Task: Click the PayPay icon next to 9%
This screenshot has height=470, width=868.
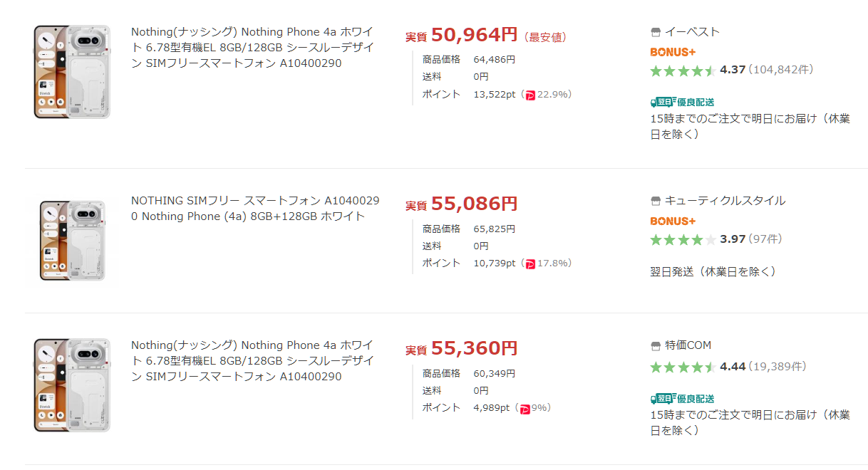Action: point(525,409)
